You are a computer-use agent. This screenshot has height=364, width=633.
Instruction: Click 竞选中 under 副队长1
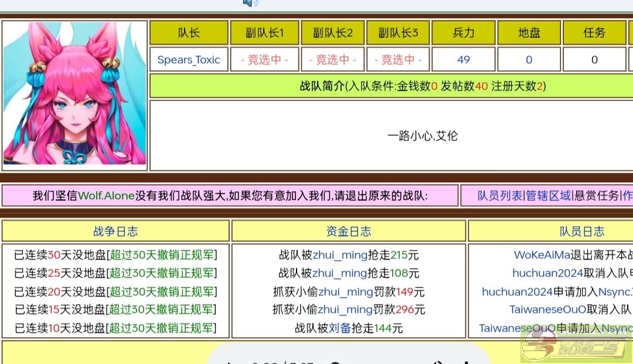click(264, 60)
